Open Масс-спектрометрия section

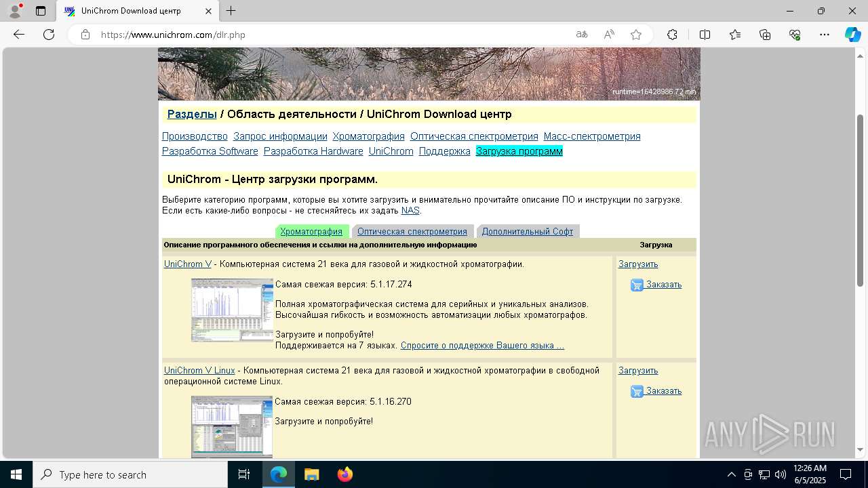click(x=592, y=136)
